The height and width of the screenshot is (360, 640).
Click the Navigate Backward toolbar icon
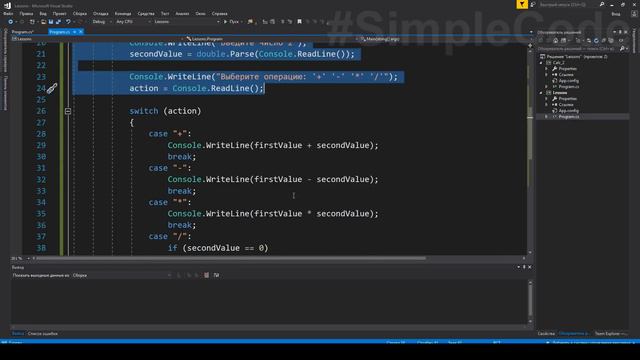11,22
